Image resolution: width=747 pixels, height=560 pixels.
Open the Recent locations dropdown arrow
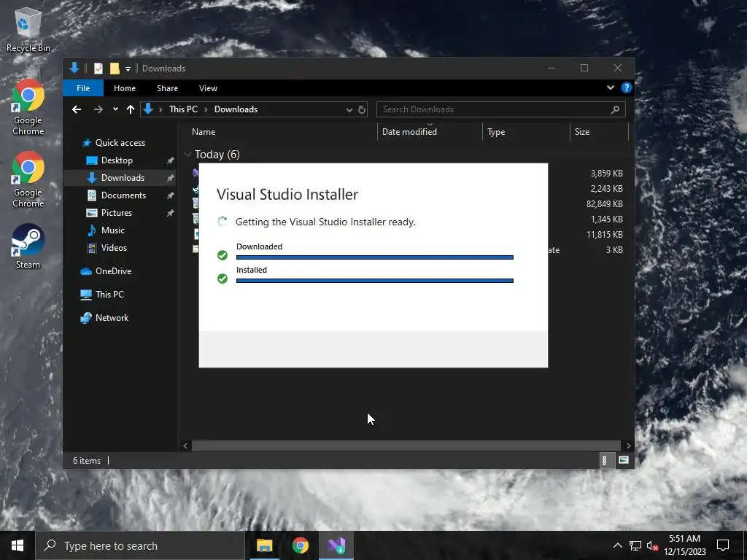click(115, 109)
